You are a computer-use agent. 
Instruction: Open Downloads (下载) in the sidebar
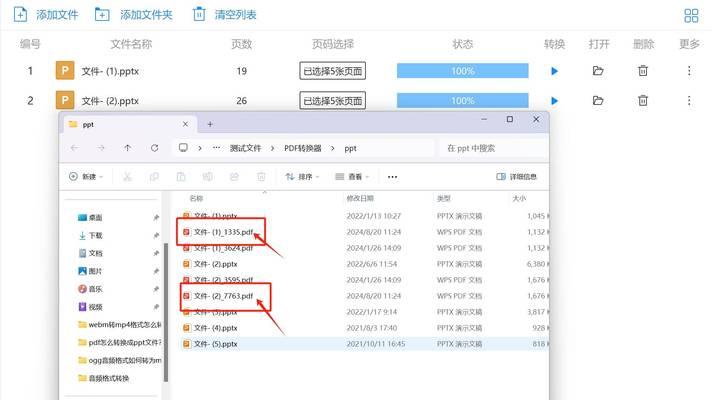(x=90, y=235)
